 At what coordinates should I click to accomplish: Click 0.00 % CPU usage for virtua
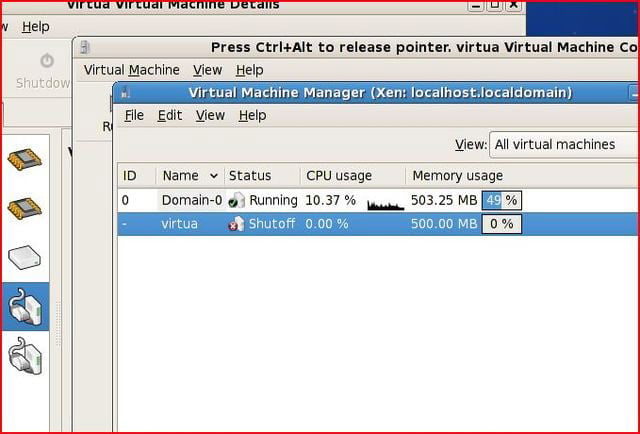click(x=327, y=224)
